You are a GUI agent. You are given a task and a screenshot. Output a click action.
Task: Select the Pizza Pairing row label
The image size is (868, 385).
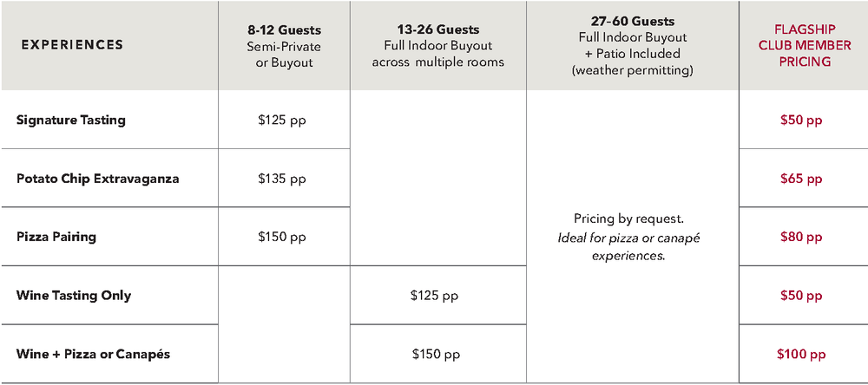click(56, 236)
